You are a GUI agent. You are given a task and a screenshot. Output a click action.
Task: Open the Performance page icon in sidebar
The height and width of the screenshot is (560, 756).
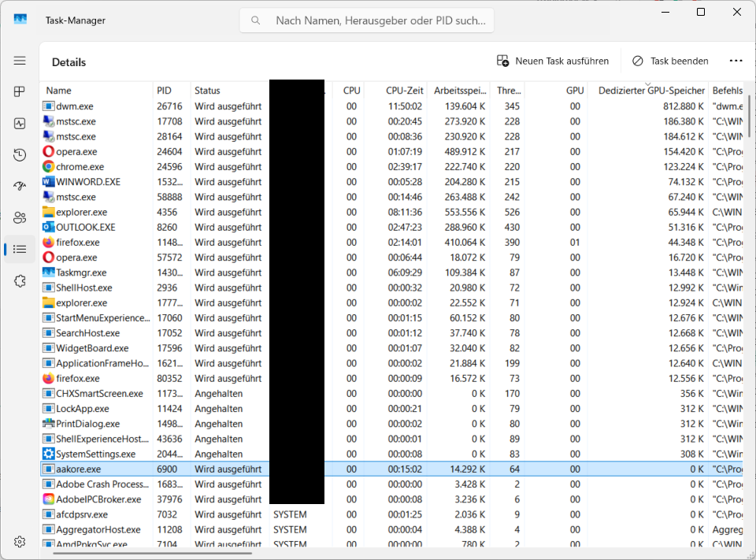coord(20,124)
